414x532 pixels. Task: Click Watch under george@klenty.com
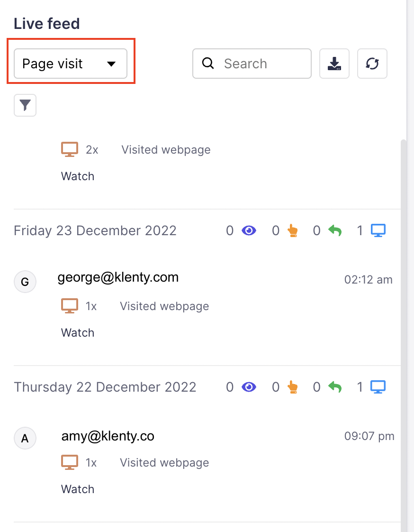[78, 333]
